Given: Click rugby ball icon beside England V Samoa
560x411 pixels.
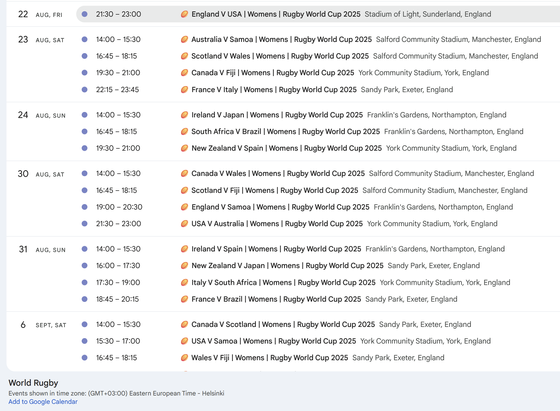Looking at the screenshot, I should (184, 207).
